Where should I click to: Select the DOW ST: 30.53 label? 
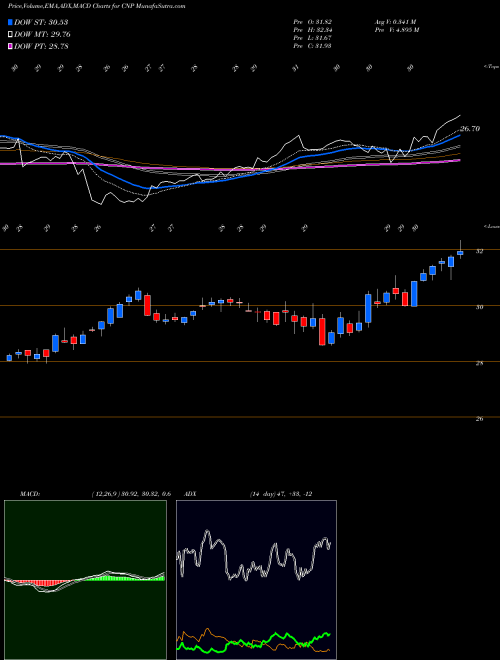click(41, 22)
